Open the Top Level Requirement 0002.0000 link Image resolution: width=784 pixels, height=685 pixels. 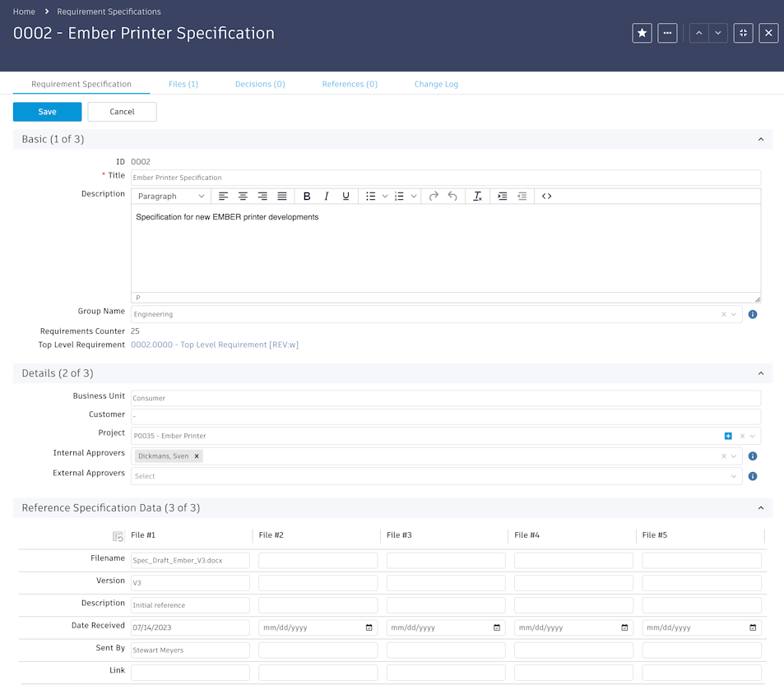pyautogui.click(x=215, y=345)
